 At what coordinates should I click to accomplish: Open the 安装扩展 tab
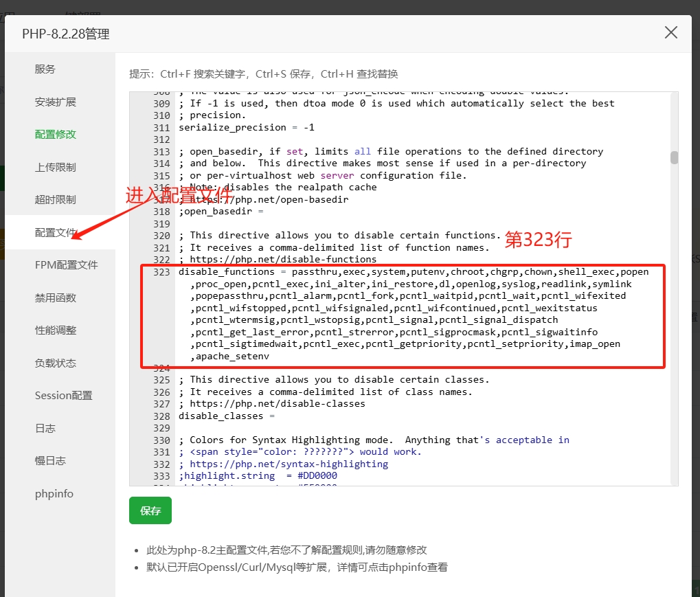tap(56, 102)
